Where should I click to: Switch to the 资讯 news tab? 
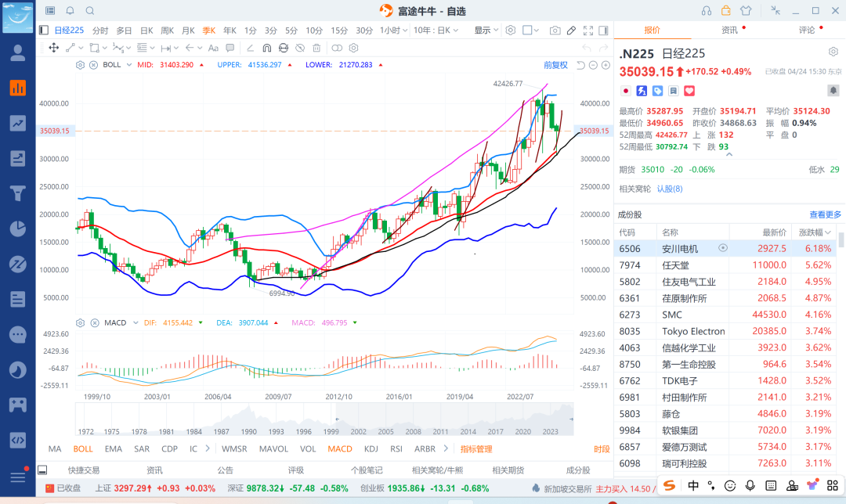(729, 31)
